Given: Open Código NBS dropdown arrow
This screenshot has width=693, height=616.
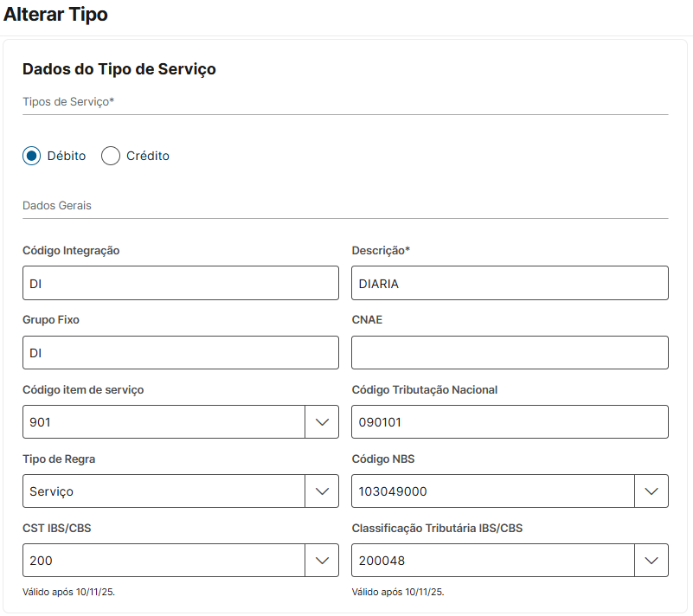Looking at the screenshot, I should [651, 491].
